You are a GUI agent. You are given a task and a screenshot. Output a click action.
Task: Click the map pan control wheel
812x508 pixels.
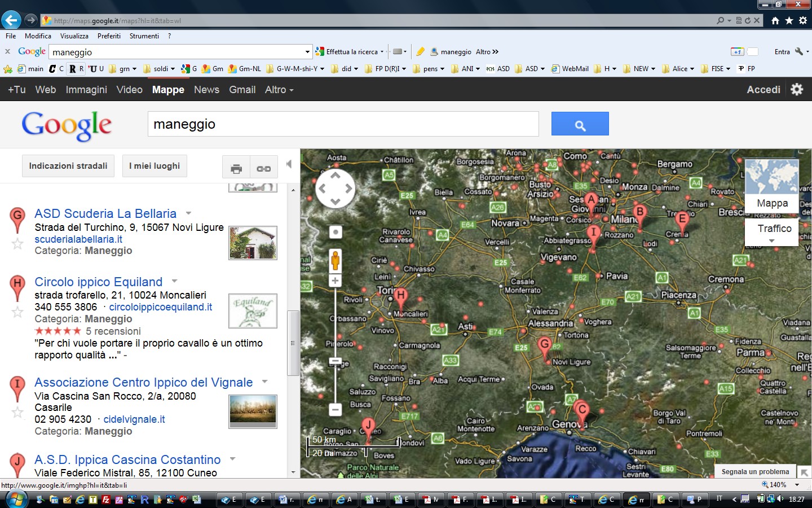pos(335,189)
